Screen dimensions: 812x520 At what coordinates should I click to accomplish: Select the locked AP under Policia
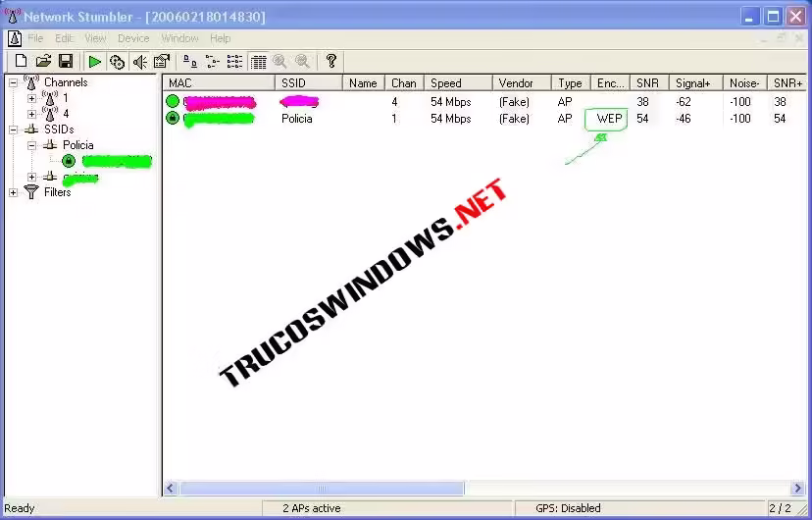pos(69,161)
